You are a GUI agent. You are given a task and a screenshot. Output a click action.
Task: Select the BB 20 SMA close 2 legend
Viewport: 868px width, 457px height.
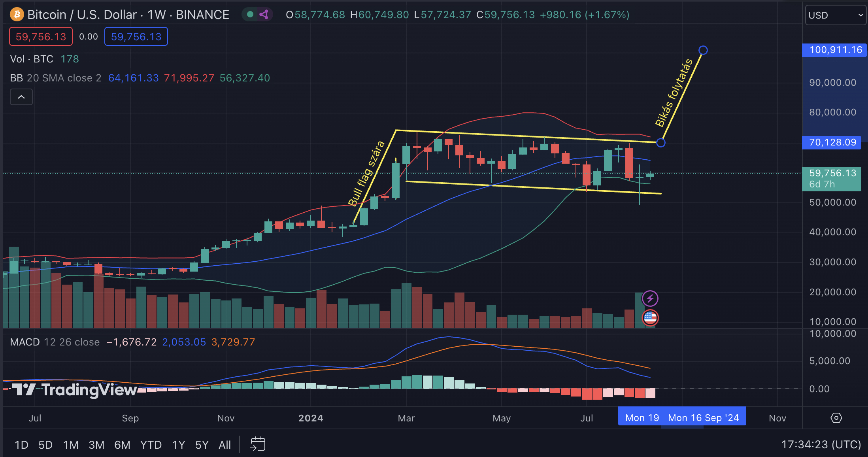click(56, 78)
